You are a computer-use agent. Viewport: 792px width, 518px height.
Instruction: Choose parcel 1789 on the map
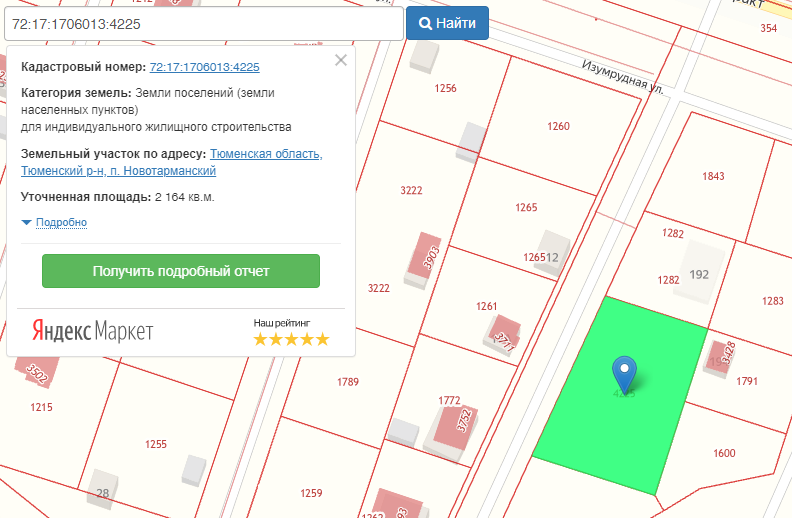(x=348, y=381)
